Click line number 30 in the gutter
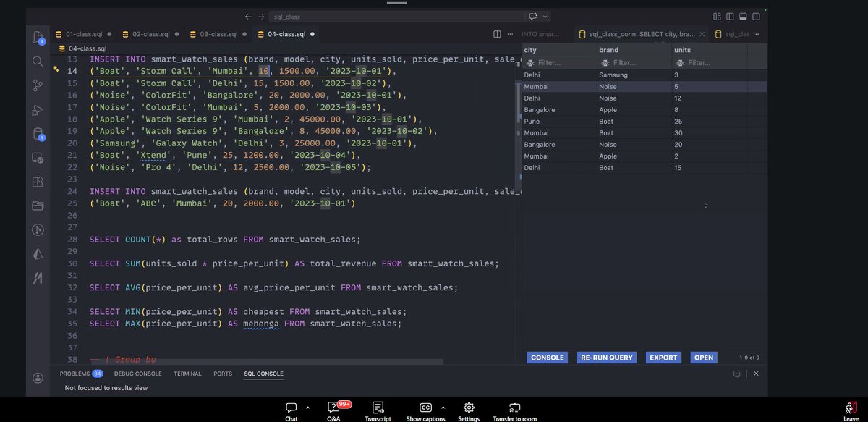This screenshot has width=868, height=422. click(x=72, y=263)
